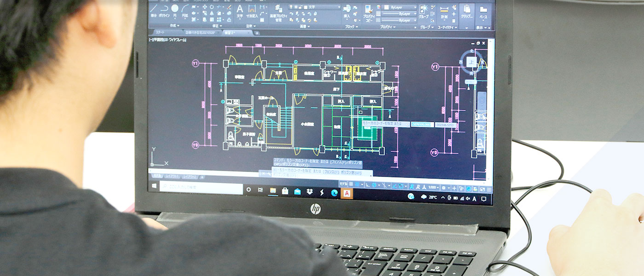Viewport: 644px width, 276px height.
Task: Select the レイアウト2 layout tab
Action: click(190, 177)
